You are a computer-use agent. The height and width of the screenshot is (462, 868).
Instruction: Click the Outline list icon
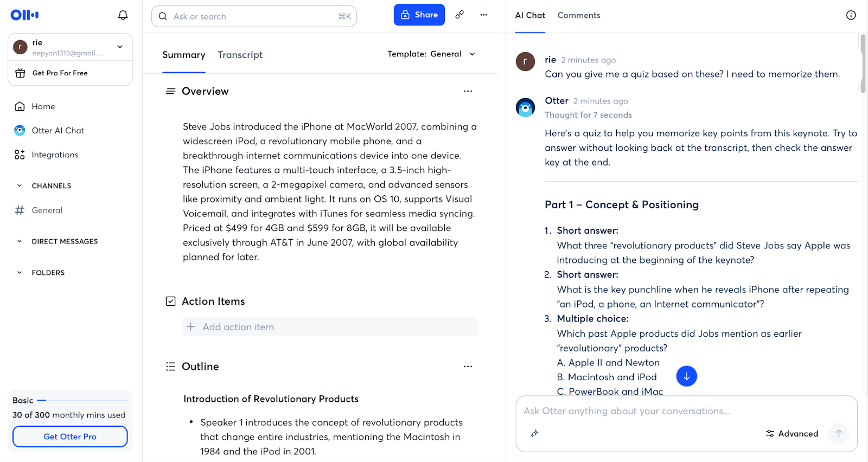click(x=170, y=367)
